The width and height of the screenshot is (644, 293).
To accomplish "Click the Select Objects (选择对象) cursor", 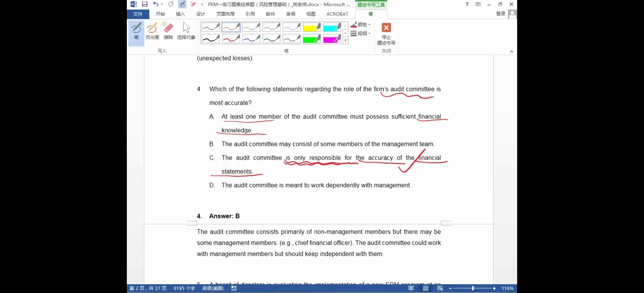I will [x=186, y=31].
